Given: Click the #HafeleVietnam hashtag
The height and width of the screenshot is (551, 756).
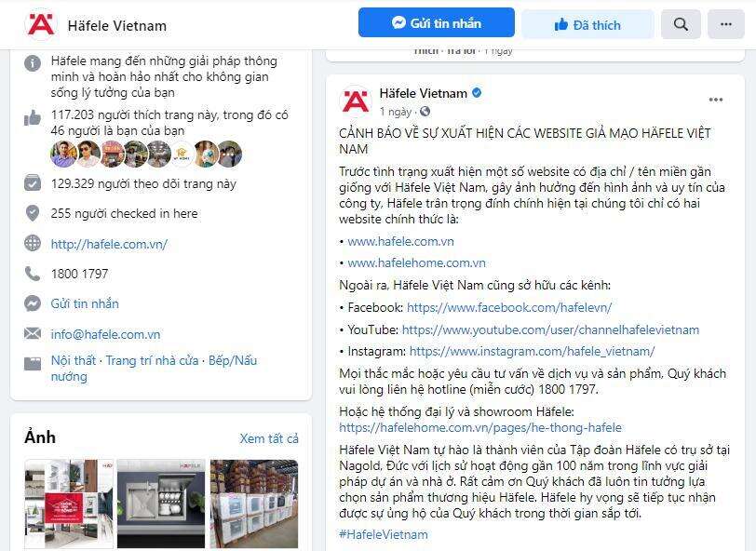Looking at the screenshot, I should (x=384, y=534).
